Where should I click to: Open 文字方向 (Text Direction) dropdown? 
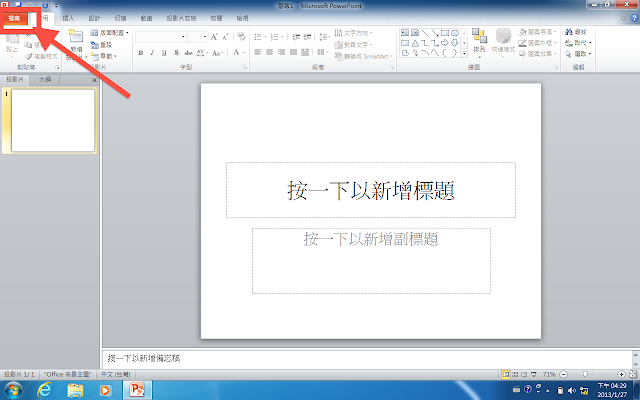[353, 33]
